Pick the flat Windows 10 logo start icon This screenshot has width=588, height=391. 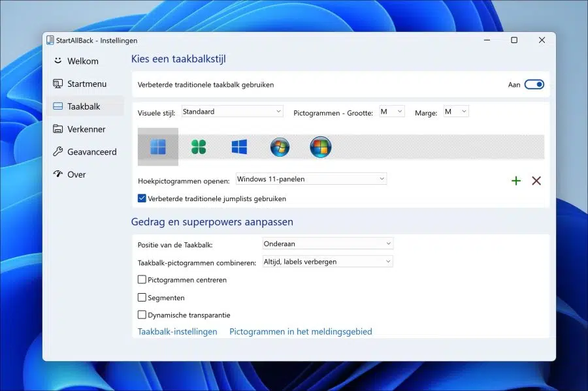click(x=239, y=147)
